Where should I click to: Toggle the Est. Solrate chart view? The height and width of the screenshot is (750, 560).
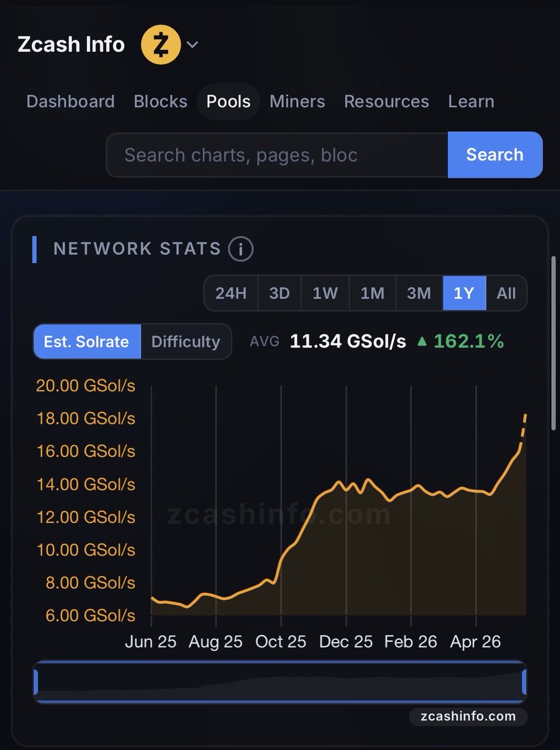(x=87, y=341)
